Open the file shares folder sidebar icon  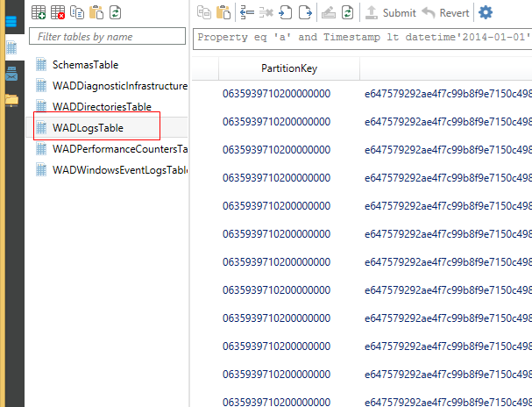11,99
